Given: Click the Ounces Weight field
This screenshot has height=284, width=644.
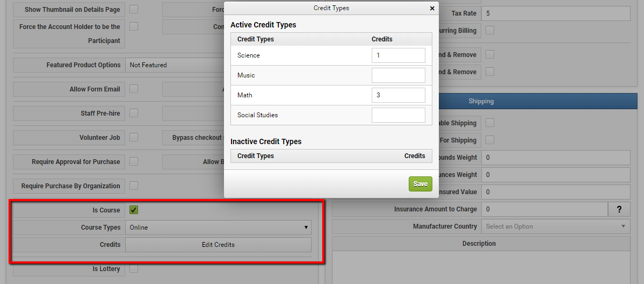Looking at the screenshot, I should (x=556, y=174).
